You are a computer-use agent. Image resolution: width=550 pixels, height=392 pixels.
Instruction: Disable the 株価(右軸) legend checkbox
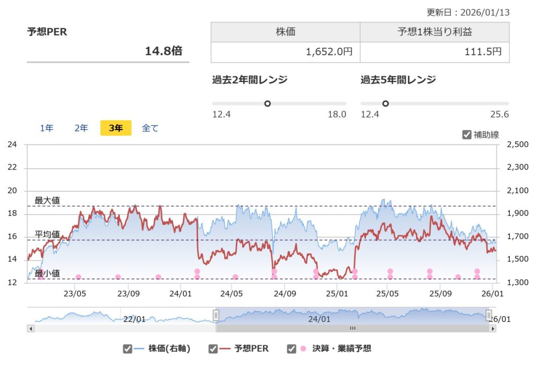(x=128, y=348)
